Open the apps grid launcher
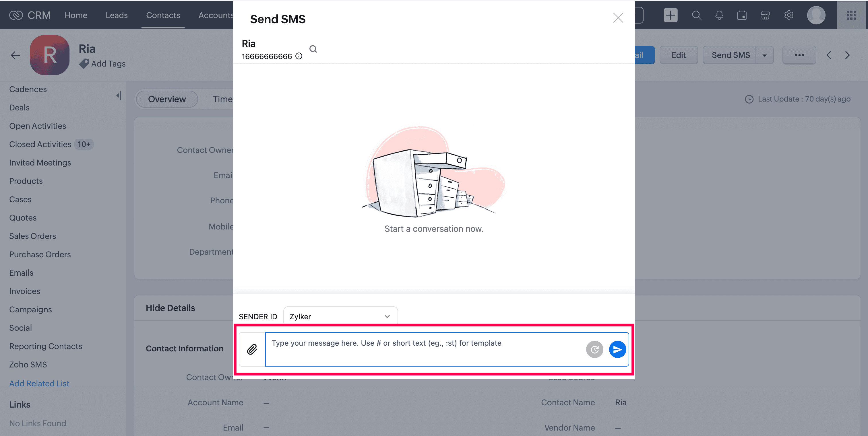 click(851, 15)
